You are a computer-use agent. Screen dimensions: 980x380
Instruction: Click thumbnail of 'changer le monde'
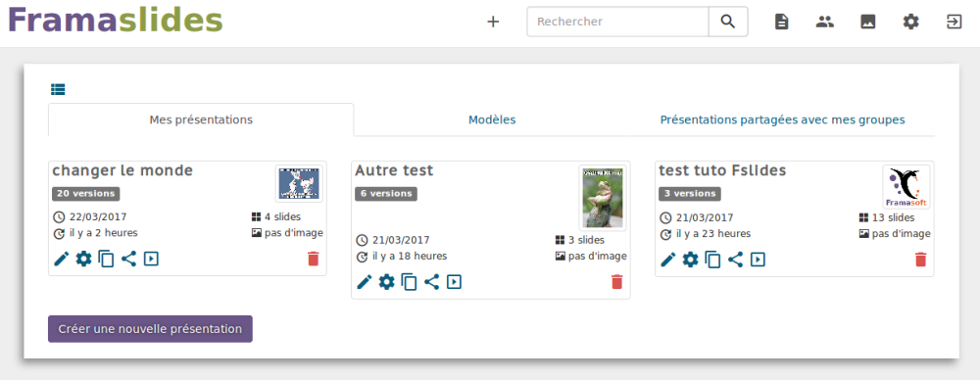click(x=299, y=184)
